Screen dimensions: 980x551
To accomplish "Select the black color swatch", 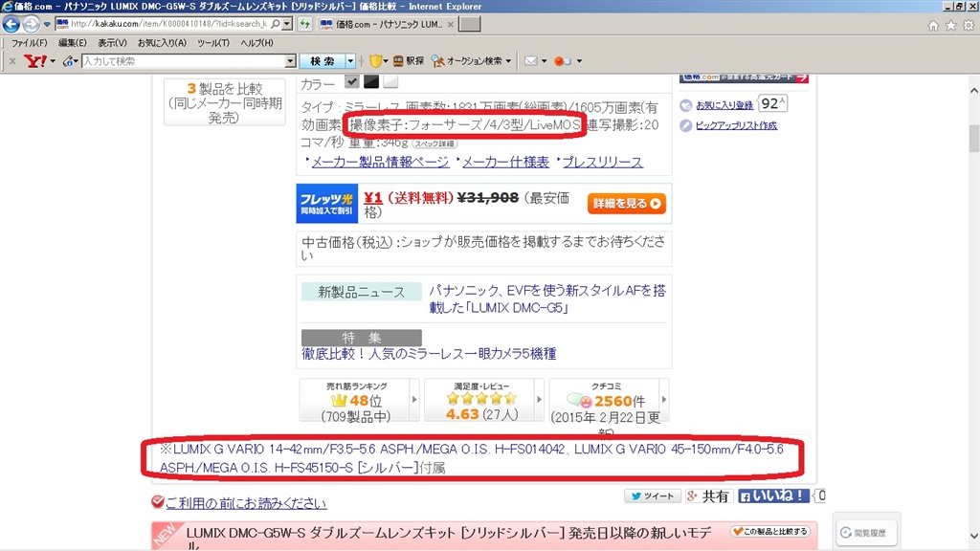I will pos(371,81).
